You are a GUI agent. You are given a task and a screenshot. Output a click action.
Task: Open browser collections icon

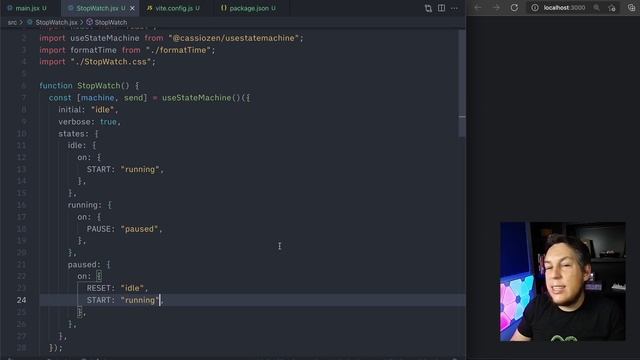(x=631, y=8)
